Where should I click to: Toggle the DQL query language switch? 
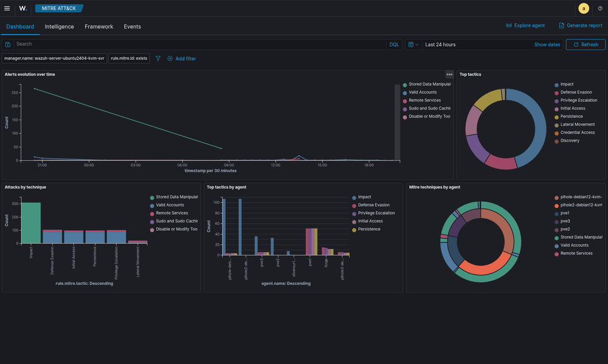394,44
